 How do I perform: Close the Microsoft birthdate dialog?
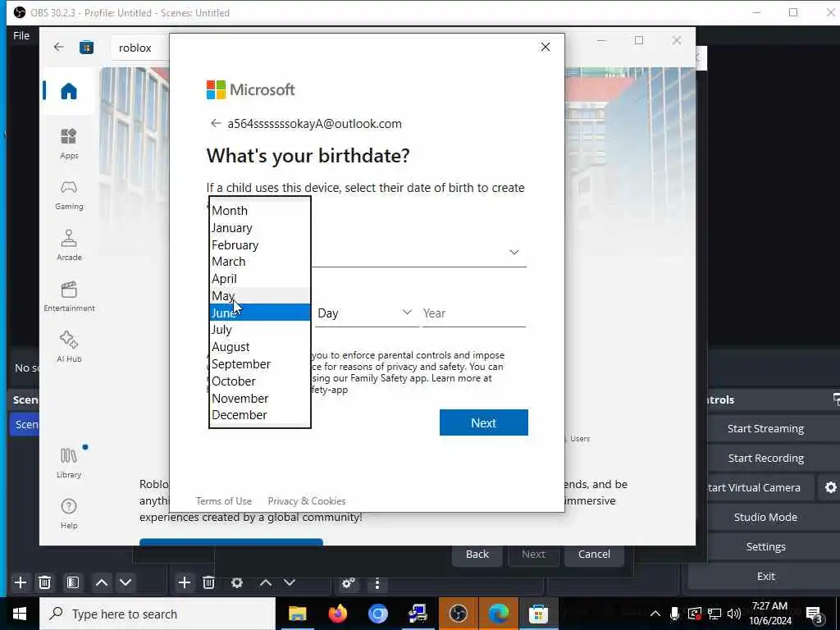(546, 47)
